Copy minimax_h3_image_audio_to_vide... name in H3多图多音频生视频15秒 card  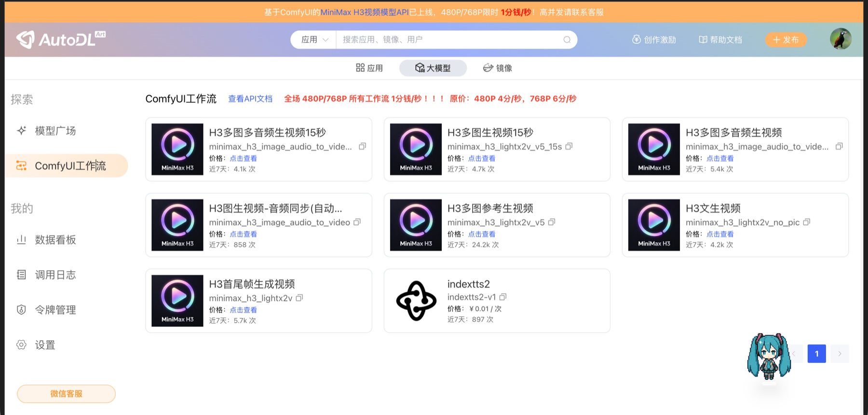pyautogui.click(x=363, y=146)
